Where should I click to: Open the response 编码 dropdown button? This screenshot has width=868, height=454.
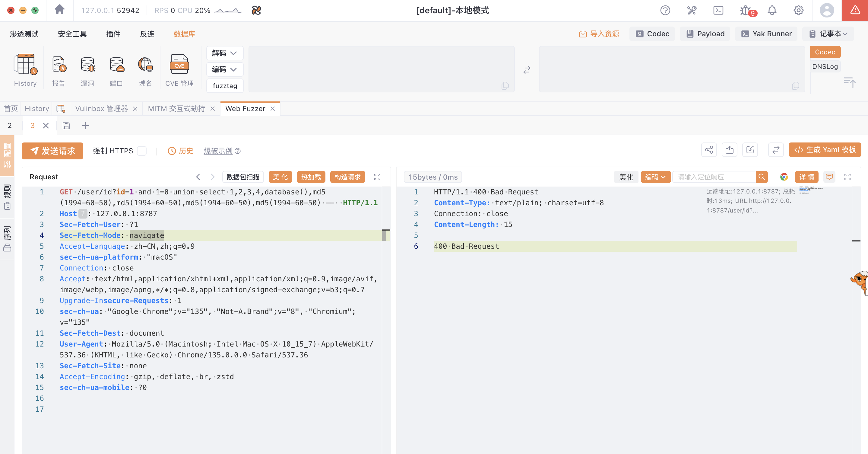655,177
